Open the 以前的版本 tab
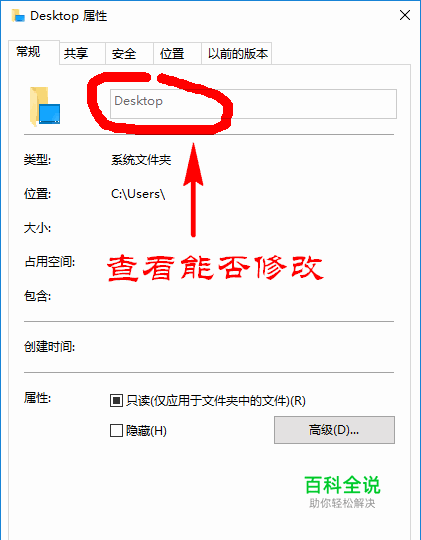 tap(237, 53)
